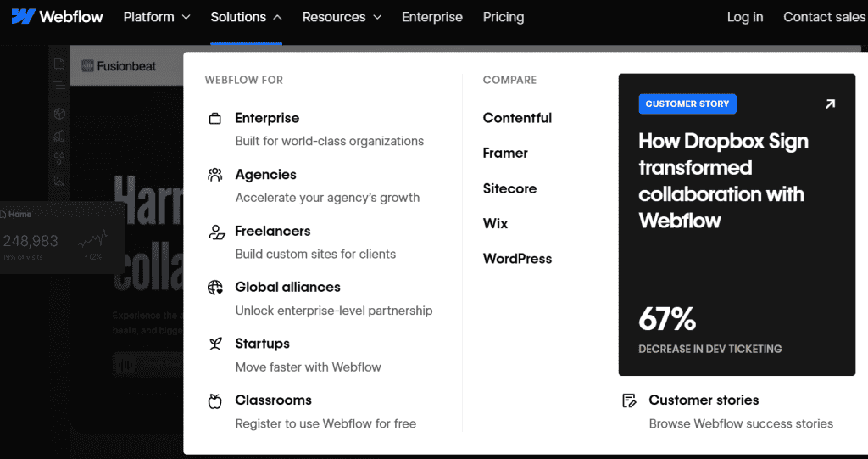868x459 pixels.
Task: Expand the Resources dropdown menu
Action: pos(342,17)
